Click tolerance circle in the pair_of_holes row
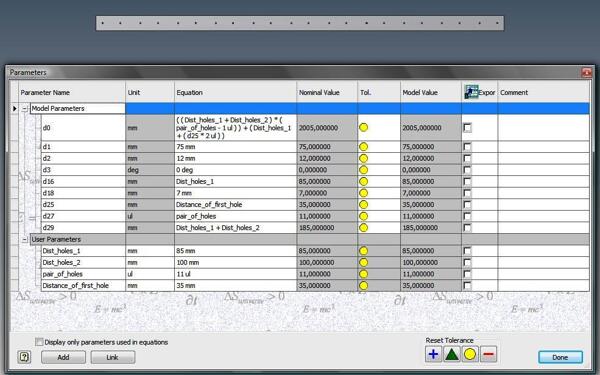This screenshot has height=375, width=600. click(x=364, y=274)
